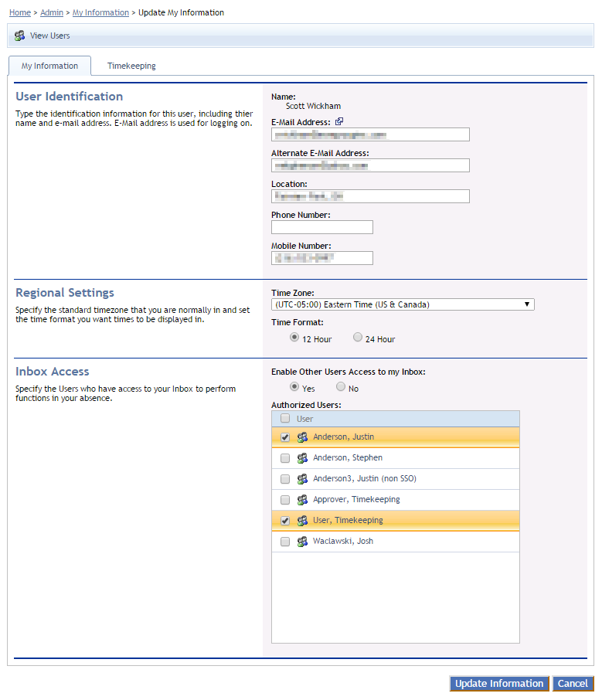Click into the Phone Number field
Image resolution: width=602 pixels, height=700 pixels.
[x=322, y=227]
